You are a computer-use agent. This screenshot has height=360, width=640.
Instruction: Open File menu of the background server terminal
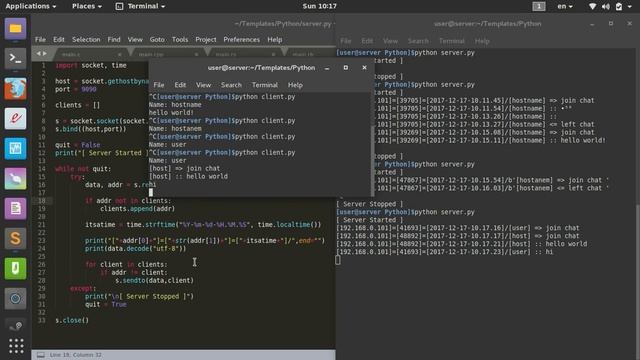[x=346, y=41]
